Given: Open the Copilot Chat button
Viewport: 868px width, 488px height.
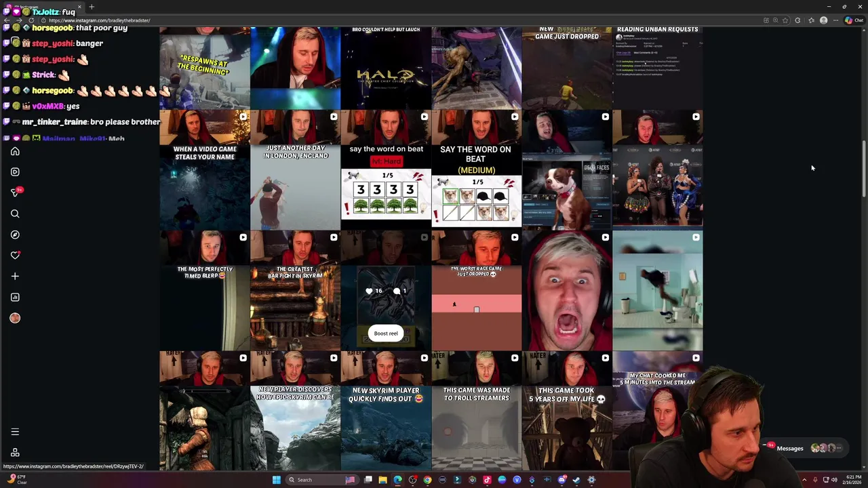Looking at the screenshot, I should pos(854,20).
